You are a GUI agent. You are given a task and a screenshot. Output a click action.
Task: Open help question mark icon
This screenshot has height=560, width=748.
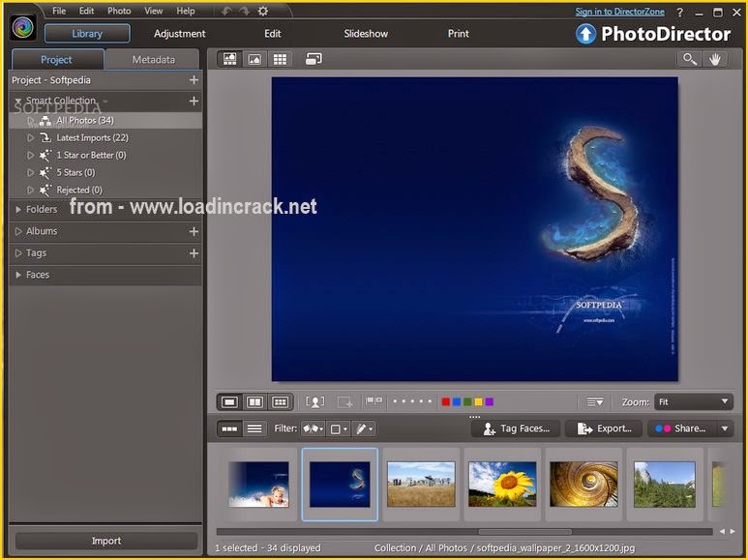pos(680,13)
